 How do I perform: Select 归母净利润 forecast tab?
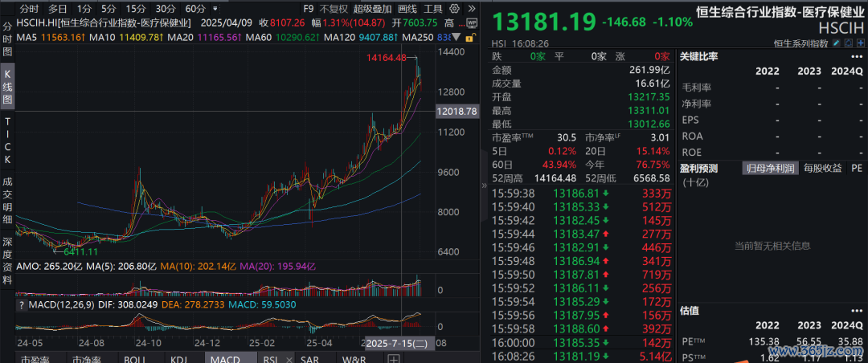click(770, 168)
